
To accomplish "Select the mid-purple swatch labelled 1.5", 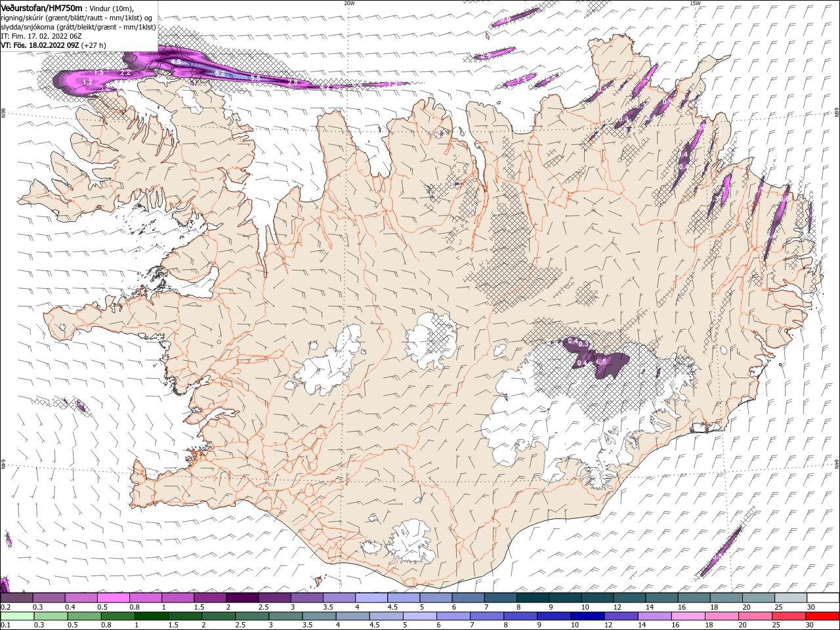I will (x=210, y=598).
